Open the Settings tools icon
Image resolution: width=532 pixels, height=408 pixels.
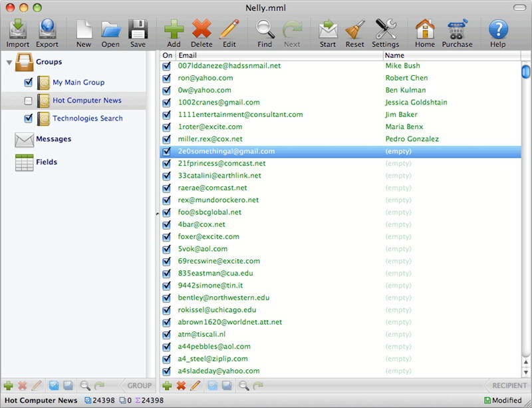click(386, 30)
